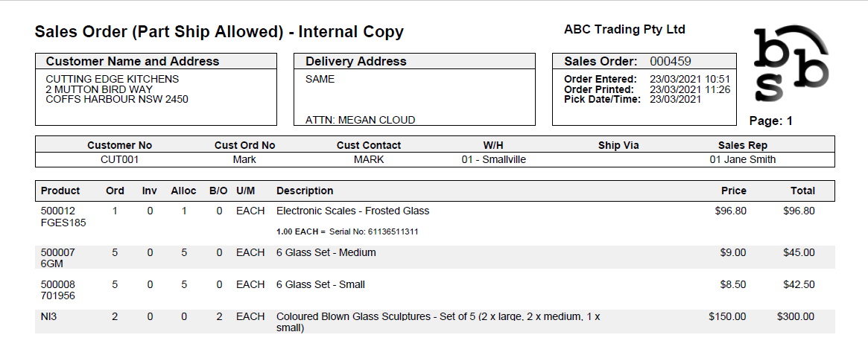
Task: Click the 6 Glass Set - Medium description
Action: point(326,252)
